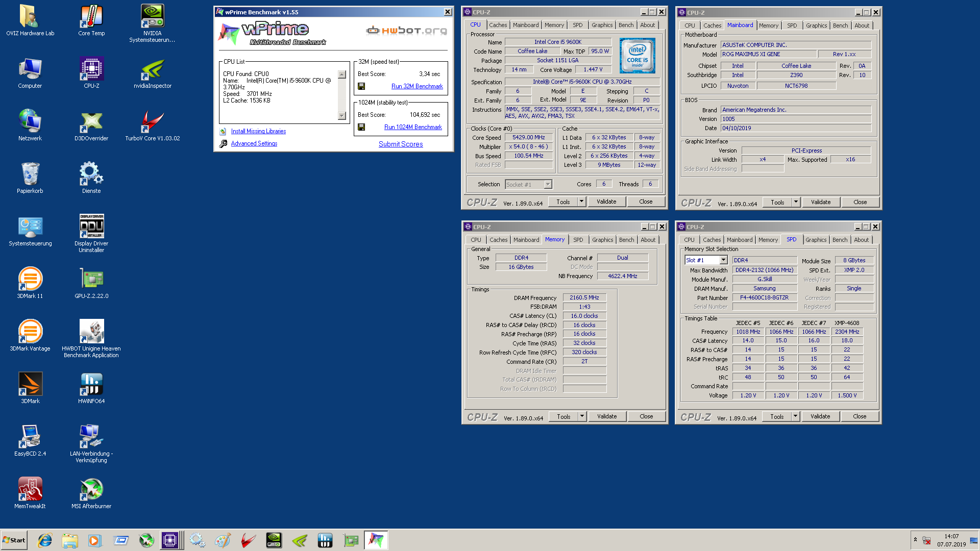Click CPU list scrollbar up arrow
The height and width of the screenshot is (551, 980).
point(342,74)
